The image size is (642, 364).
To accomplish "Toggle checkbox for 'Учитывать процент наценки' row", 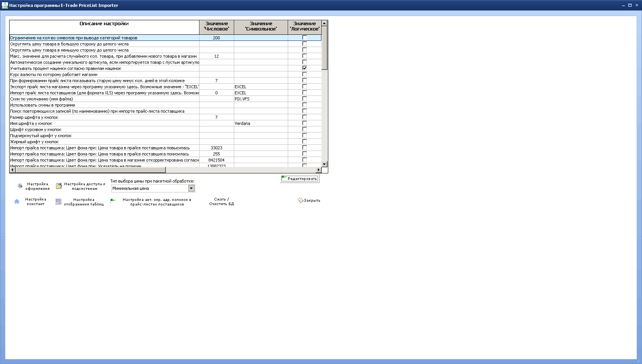I will click(x=305, y=68).
